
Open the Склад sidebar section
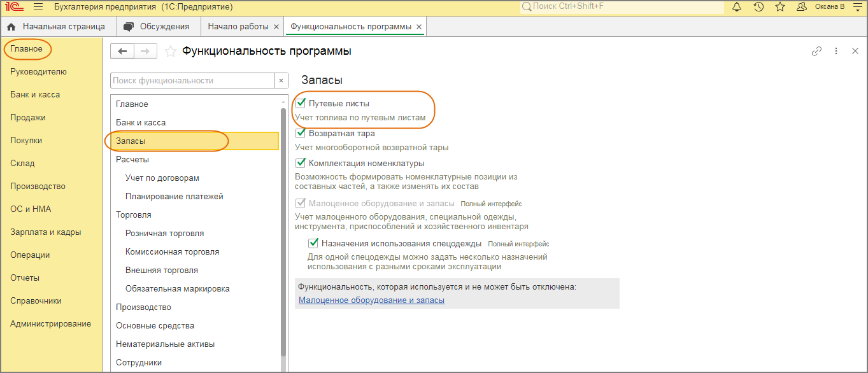pos(22,164)
